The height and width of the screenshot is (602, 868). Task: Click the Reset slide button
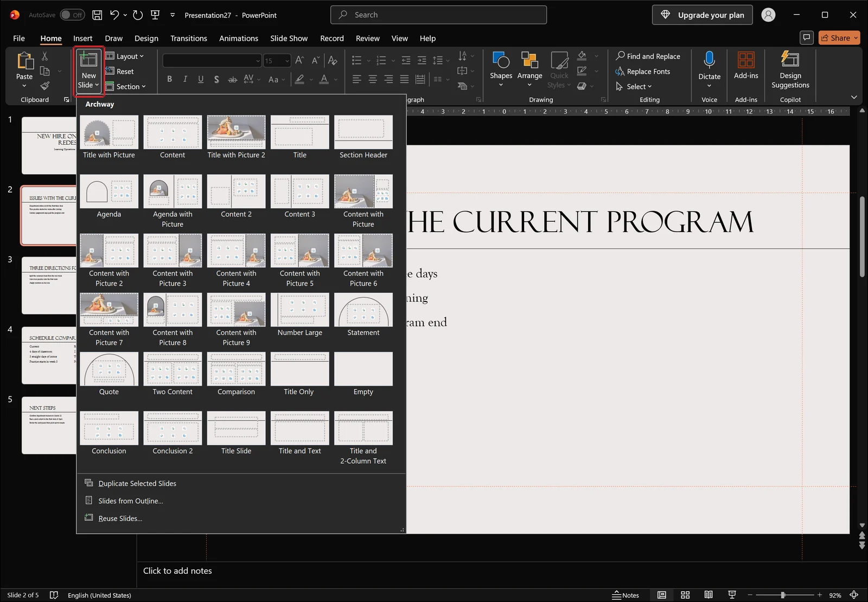pos(119,72)
